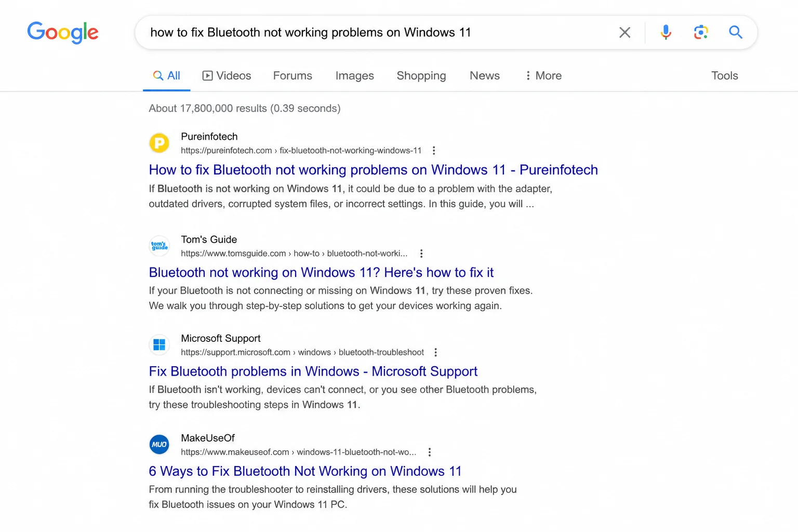Click the MakeUseOf favicon
The height and width of the screenshot is (532, 798).
pyautogui.click(x=159, y=444)
